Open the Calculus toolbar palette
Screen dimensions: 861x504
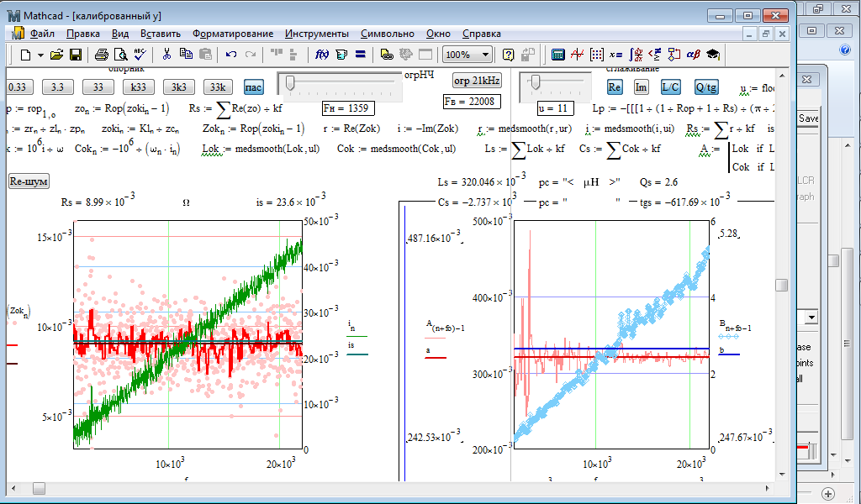click(636, 55)
